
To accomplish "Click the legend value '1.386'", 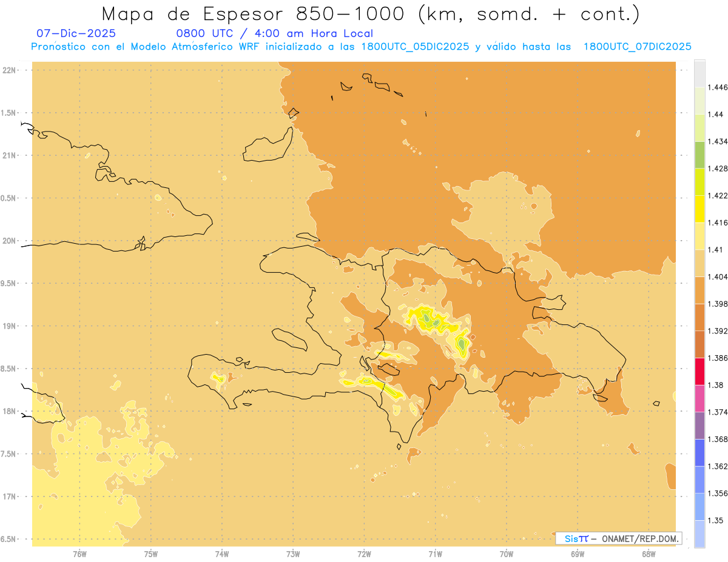I will 718,358.
